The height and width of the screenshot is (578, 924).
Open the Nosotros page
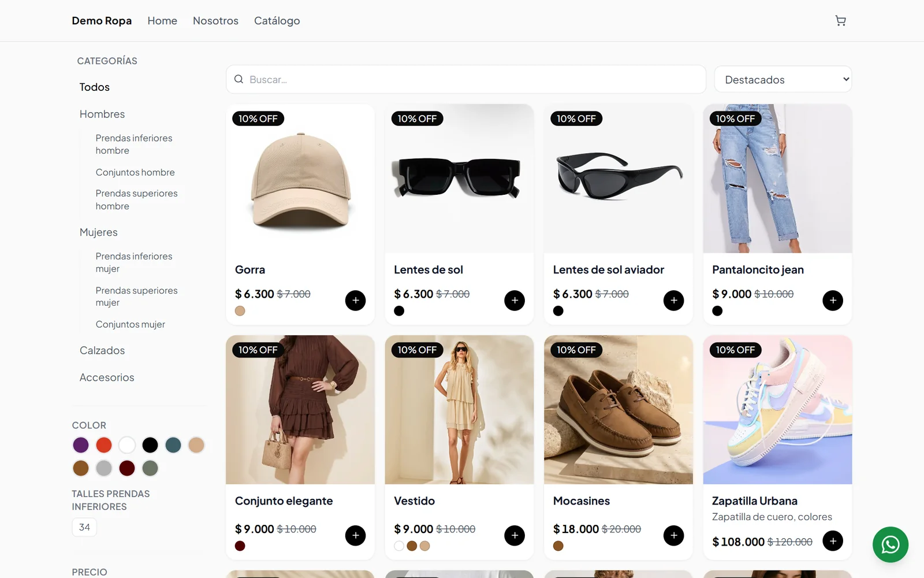(215, 21)
